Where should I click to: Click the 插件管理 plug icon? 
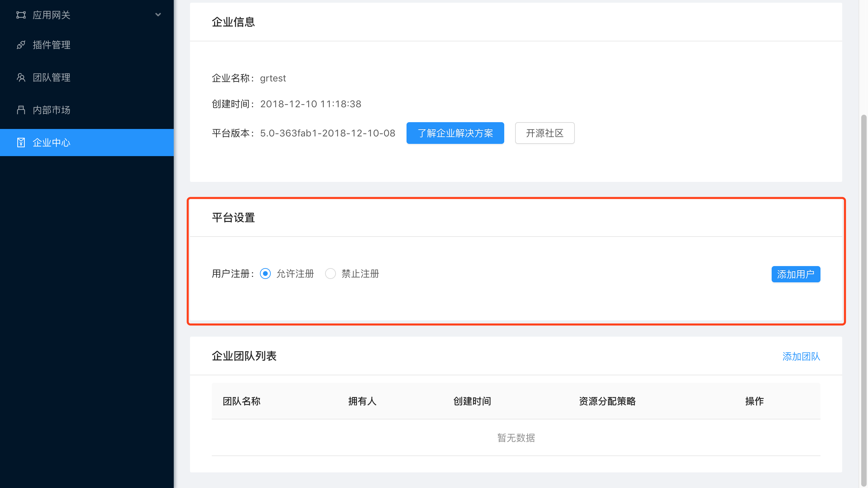click(x=21, y=45)
